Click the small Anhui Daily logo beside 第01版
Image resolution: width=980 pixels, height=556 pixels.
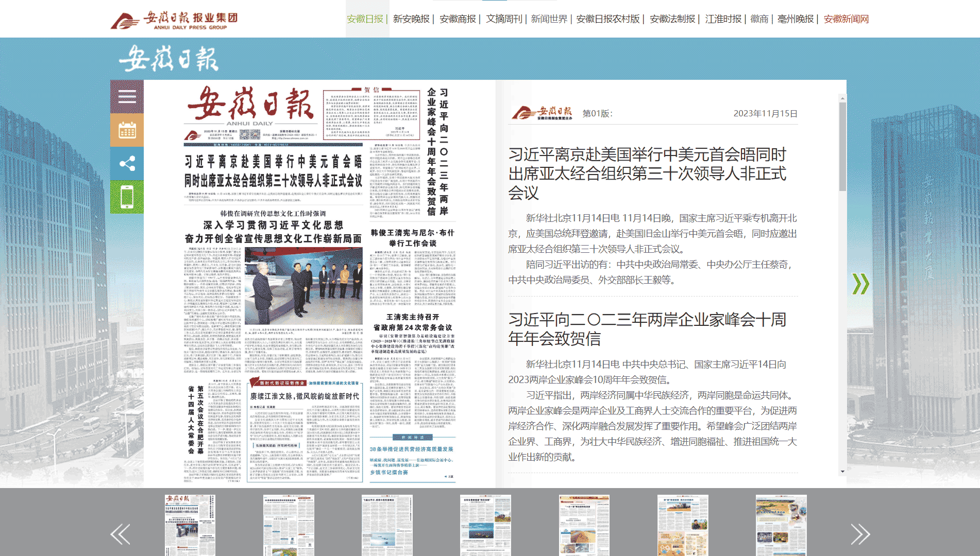[543, 113]
